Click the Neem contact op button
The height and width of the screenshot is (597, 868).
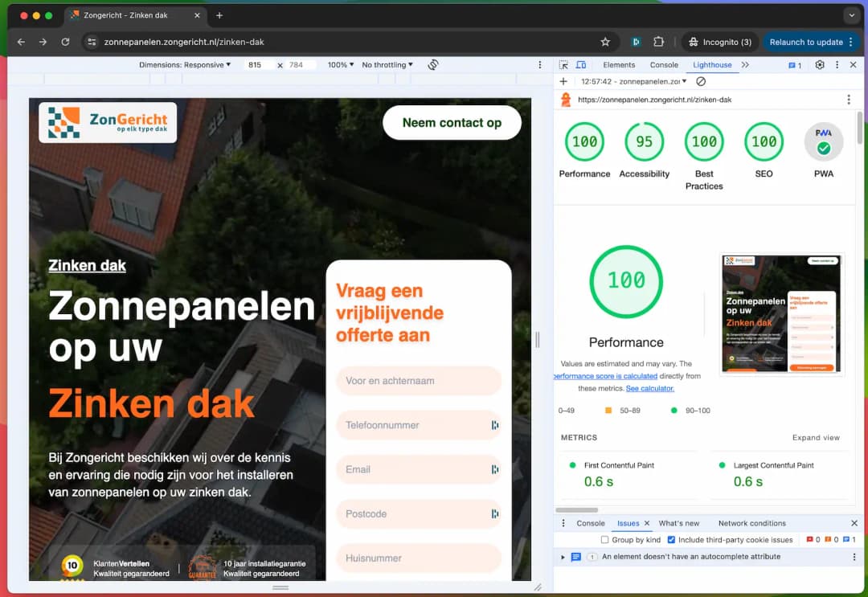[452, 123]
